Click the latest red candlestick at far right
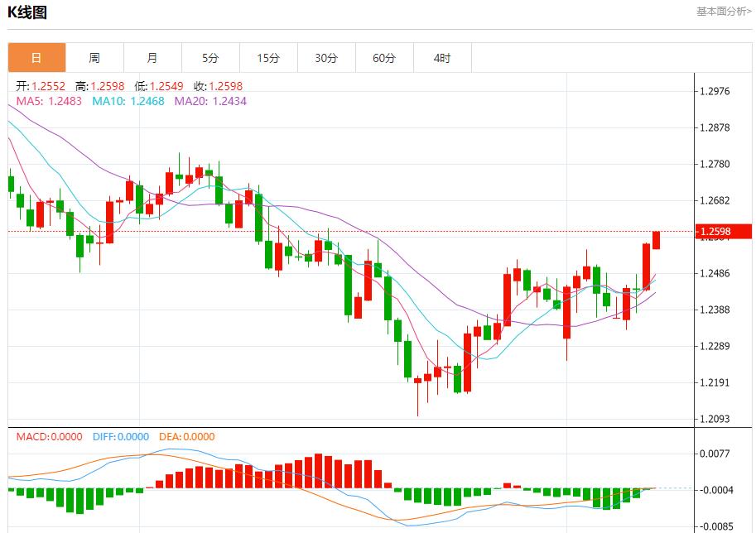 656,240
